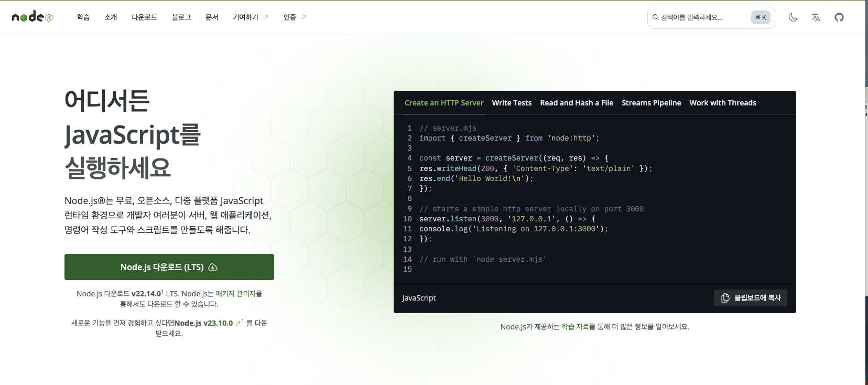Screen dimensions: 868x385
Task: Select the Read and Hash a File tab
Action: 577,103
